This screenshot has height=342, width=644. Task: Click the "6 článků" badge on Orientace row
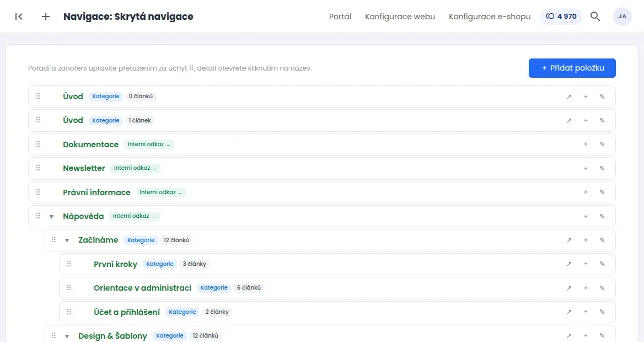pos(249,288)
